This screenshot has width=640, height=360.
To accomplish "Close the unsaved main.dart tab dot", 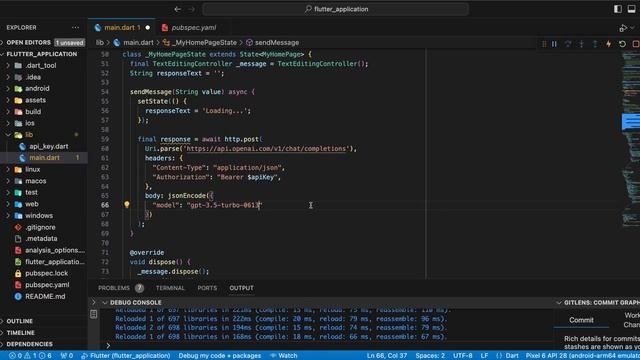I will (148, 28).
